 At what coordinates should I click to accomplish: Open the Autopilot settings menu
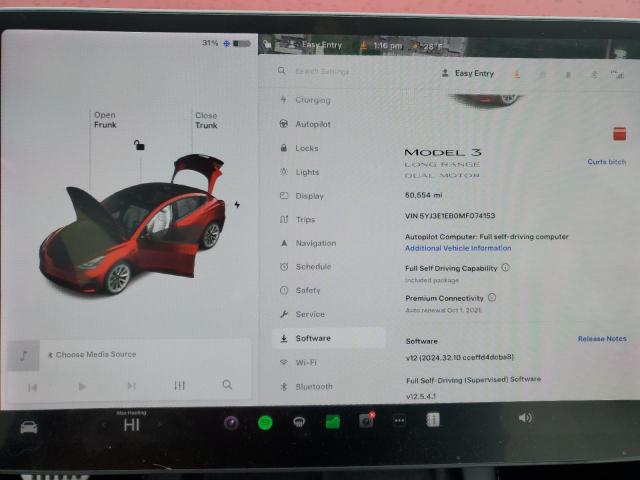pos(312,124)
